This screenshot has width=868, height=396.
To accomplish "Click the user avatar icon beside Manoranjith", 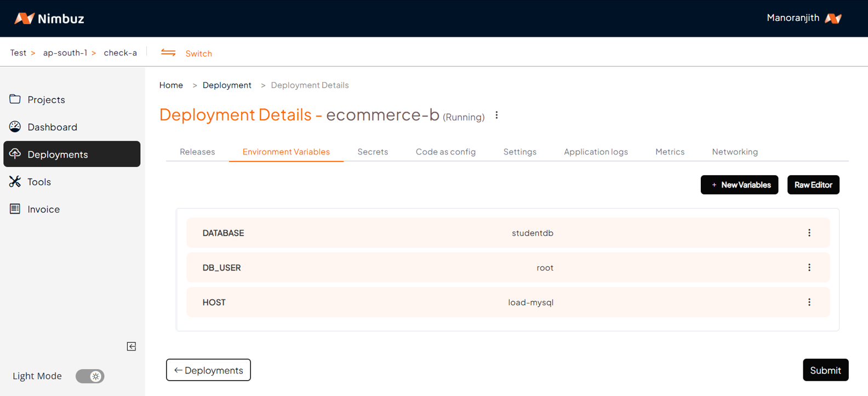I will pyautogui.click(x=833, y=18).
